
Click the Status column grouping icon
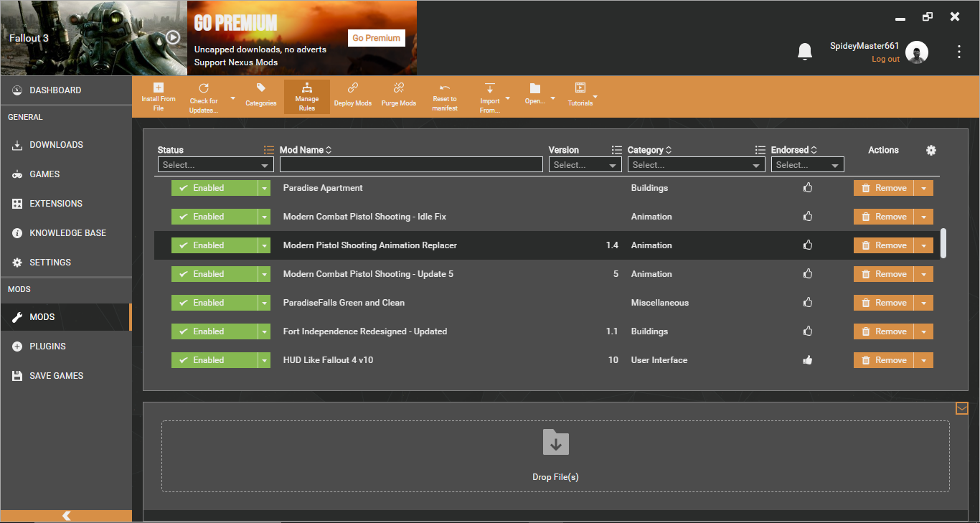[269, 150]
